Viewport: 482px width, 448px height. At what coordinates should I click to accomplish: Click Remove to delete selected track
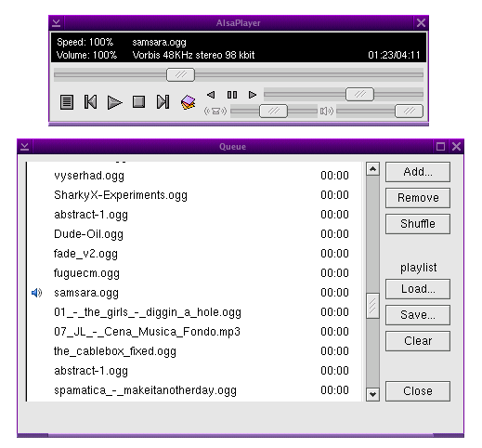(418, 198)
